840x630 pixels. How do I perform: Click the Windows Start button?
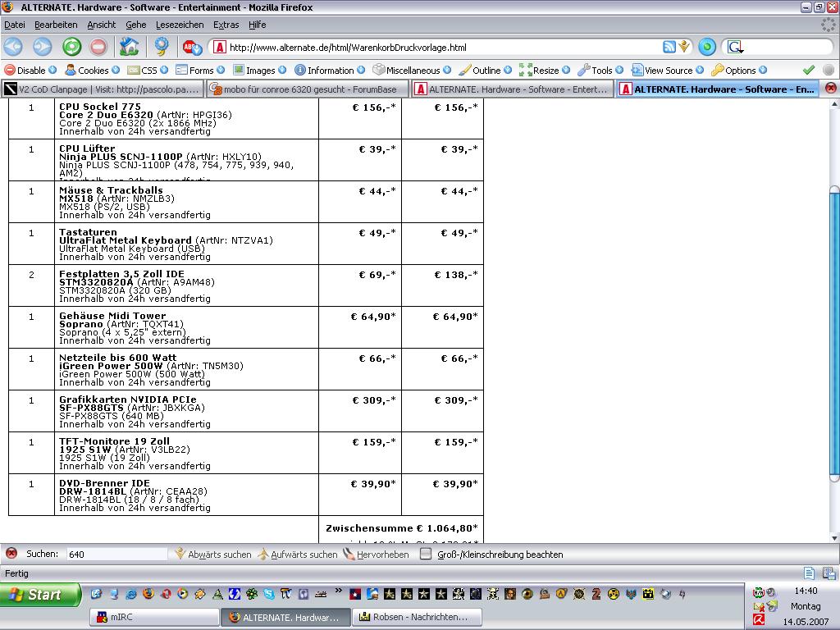pyautogui.click(x=40, y=595)
